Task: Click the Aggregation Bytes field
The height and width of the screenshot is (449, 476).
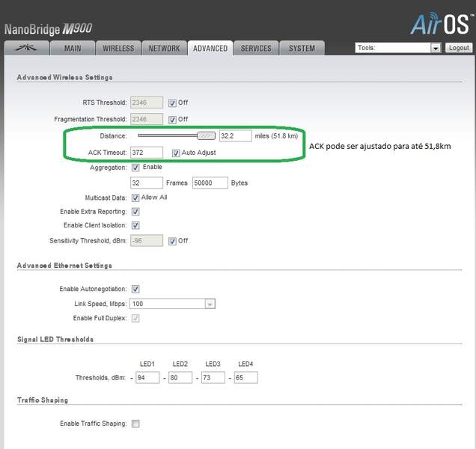Action: pyautogui.click(x=210, y=183)
